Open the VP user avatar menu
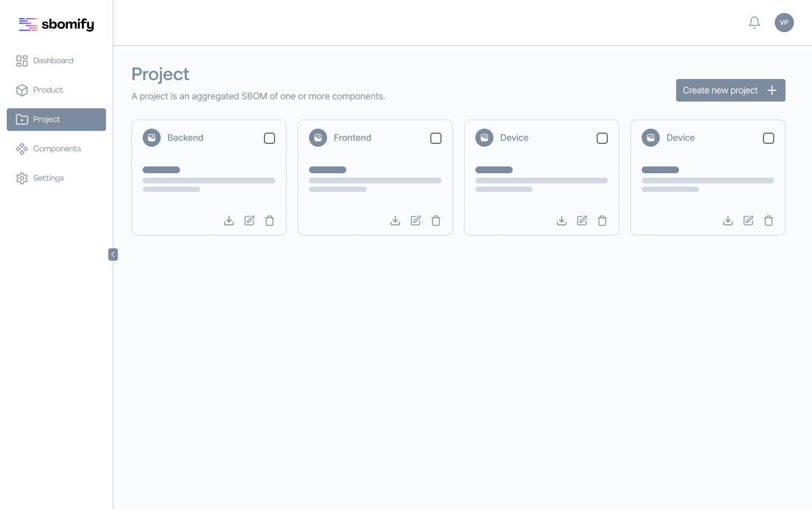Viewport: 812px width, 509px height. click(x=784, y=23)
